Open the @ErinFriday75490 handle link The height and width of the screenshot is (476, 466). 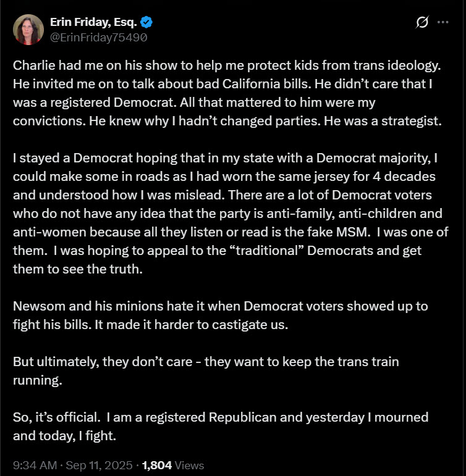point(99,37)
